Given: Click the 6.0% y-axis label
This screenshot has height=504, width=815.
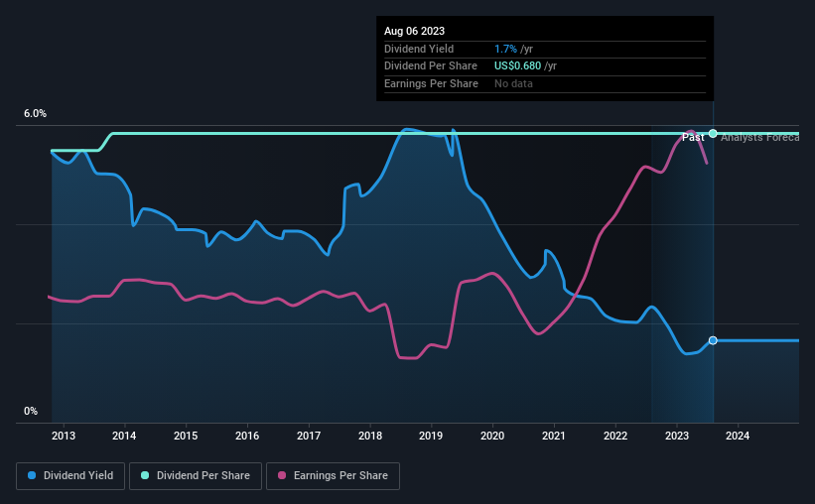Looking at the screenshot, I should (x=35, y=114).
